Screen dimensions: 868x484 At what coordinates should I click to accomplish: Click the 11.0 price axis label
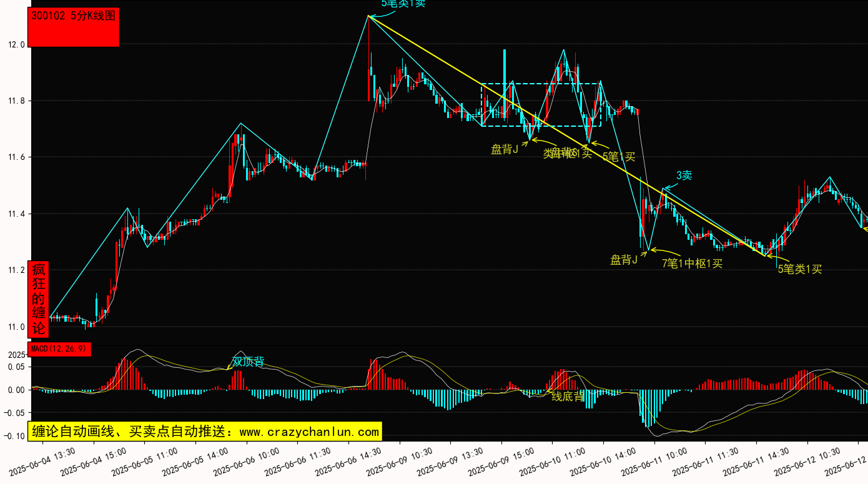tap(16, 327)
